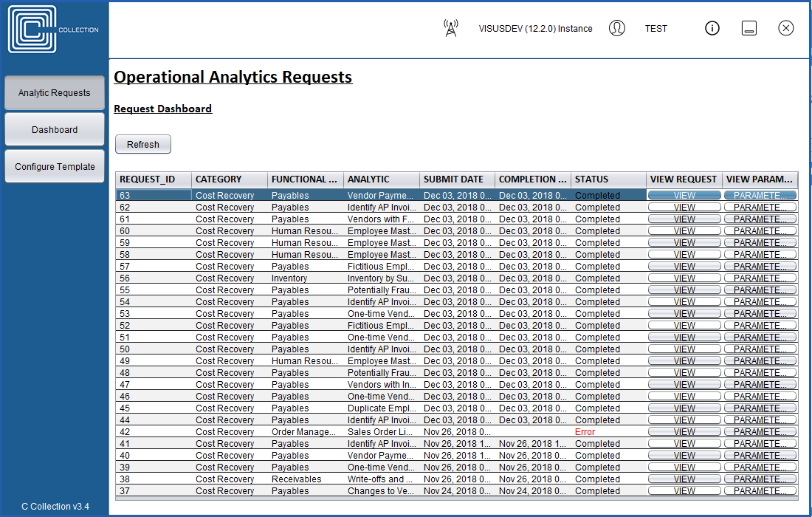Open Analytic Requests sidebar tab
Screen dimensions: 812x517
(55, 93)
